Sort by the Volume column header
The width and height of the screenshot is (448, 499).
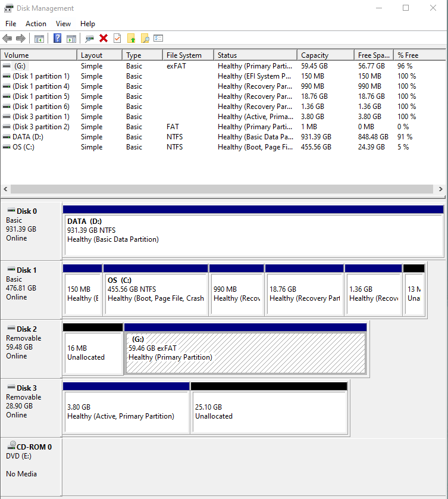pyautogui.click(x=39, y=55)
